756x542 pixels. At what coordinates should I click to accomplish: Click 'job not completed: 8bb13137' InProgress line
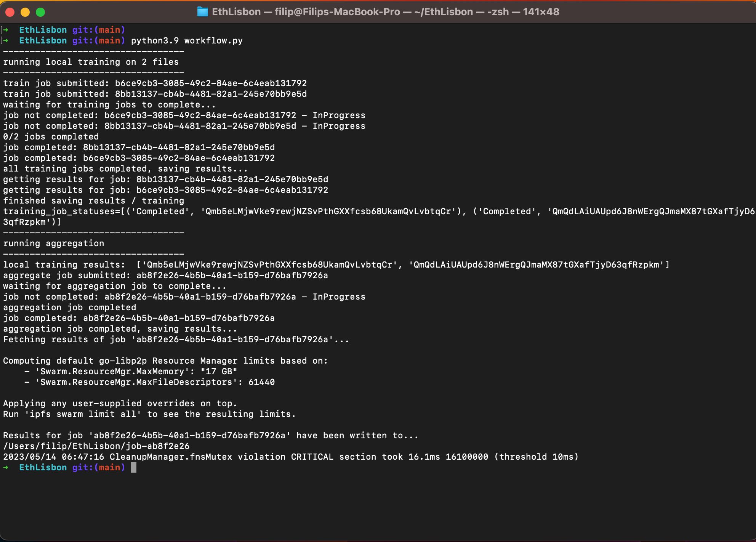tap(184, 126)
